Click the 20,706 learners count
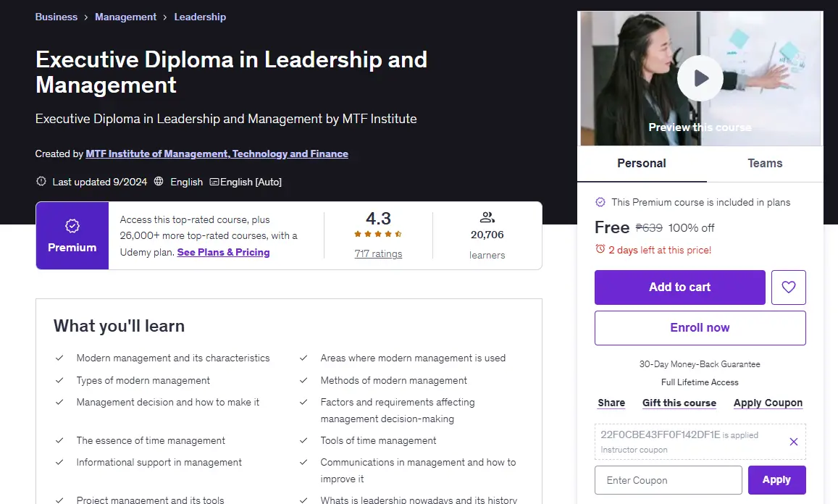 tap(487, 235)
